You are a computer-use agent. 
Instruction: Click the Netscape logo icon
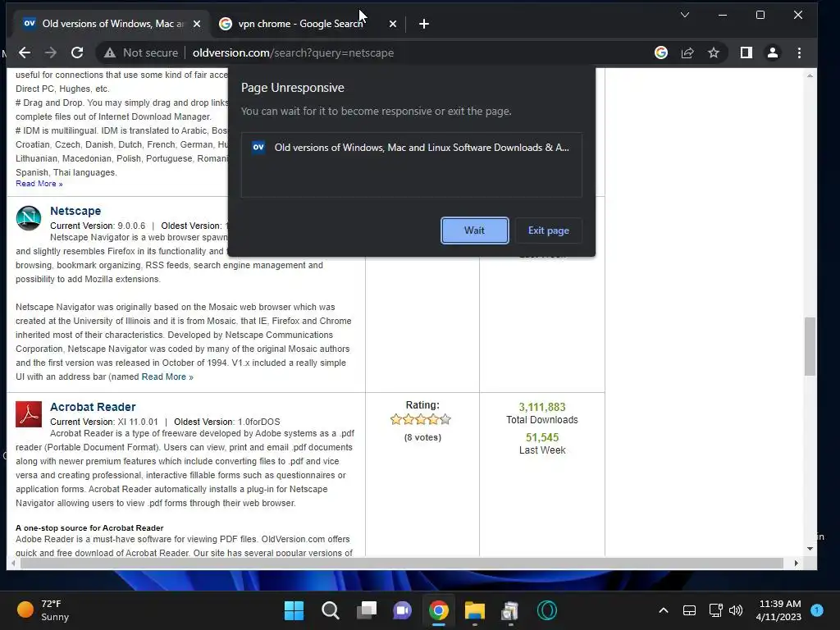(29, 218)
